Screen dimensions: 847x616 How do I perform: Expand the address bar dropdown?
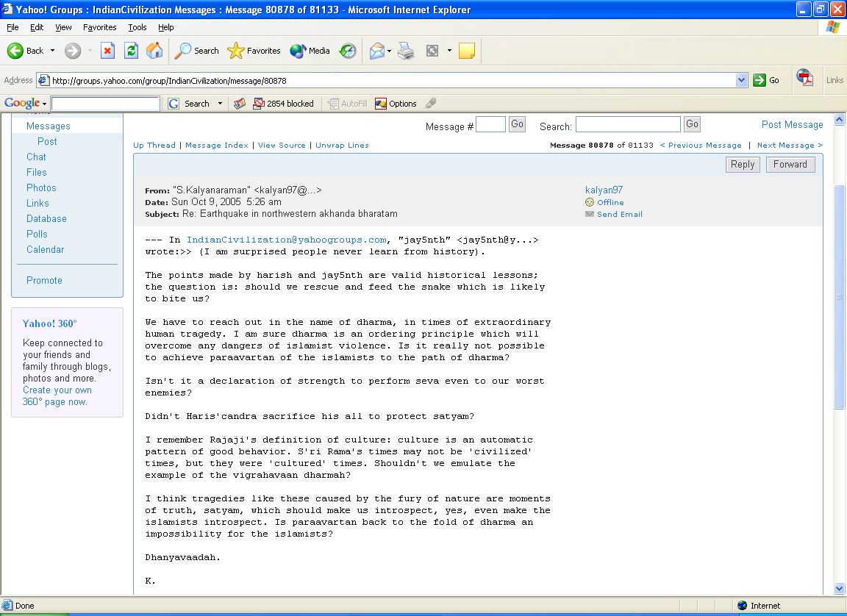(x=741, y=80)
